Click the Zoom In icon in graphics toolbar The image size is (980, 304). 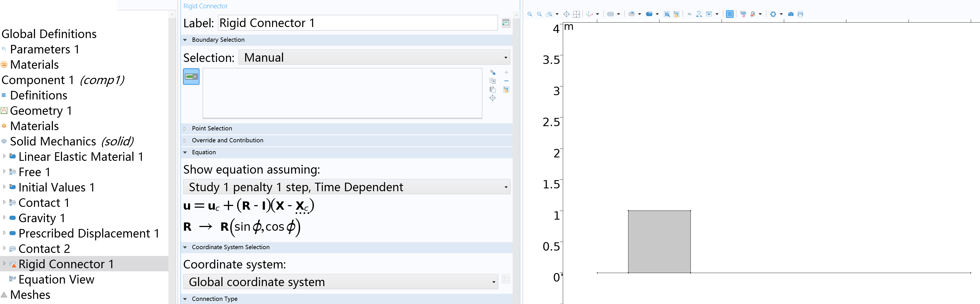click(530, 14)
